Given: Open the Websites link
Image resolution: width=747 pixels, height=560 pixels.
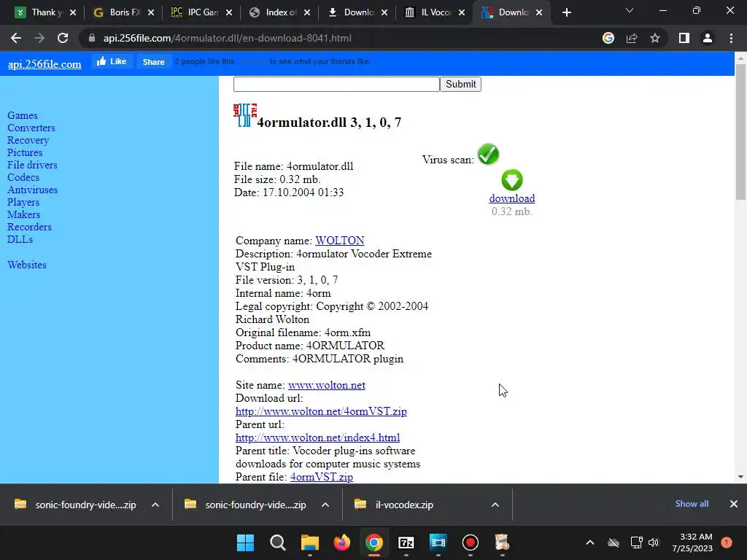Looking at the screenshot, I should (27, 265).
